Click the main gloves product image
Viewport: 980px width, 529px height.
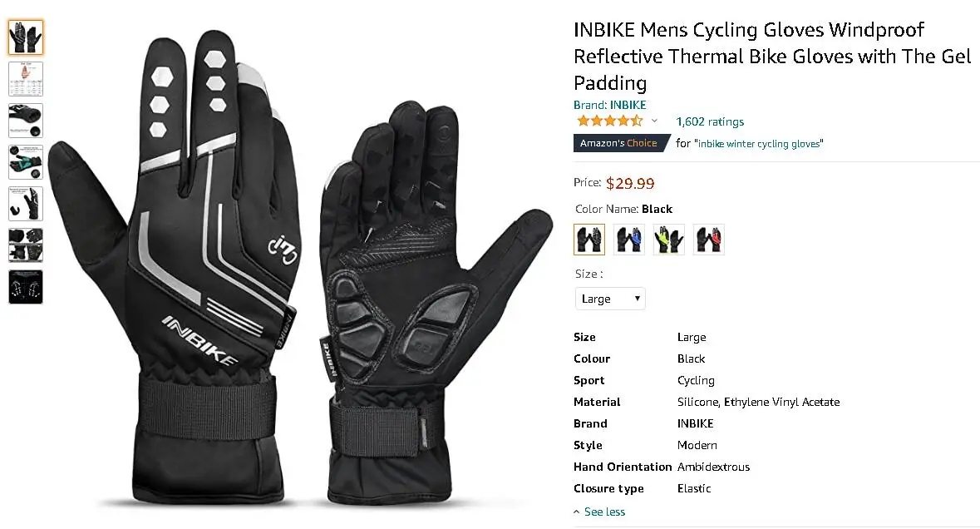(x=300, y=268)
